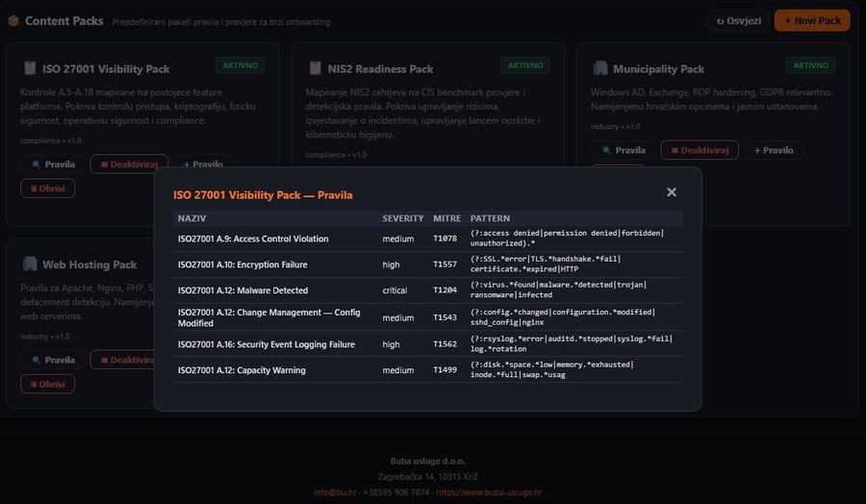Deactivate the Web Hosting Pack
Image resolution: width=866 pixels, height=504 pixels.
point(123,360)
